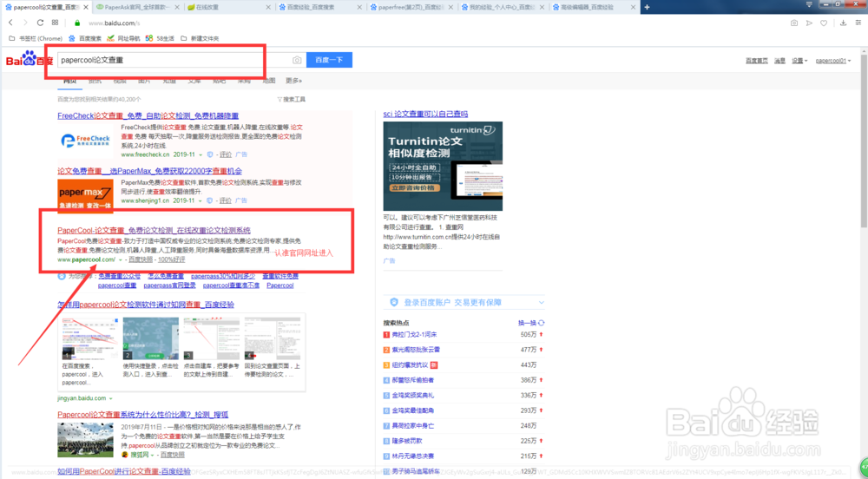Open the grid apps icon beside refresh
Image resolution: width=868 pixels, height=479 pixels.
[55, 23]
